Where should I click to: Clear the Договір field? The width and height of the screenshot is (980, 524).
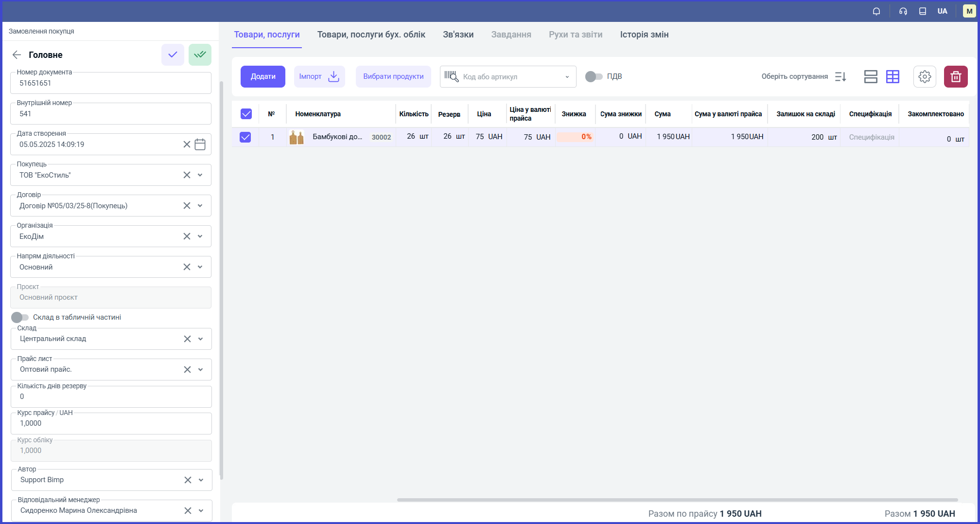point(187,206)
